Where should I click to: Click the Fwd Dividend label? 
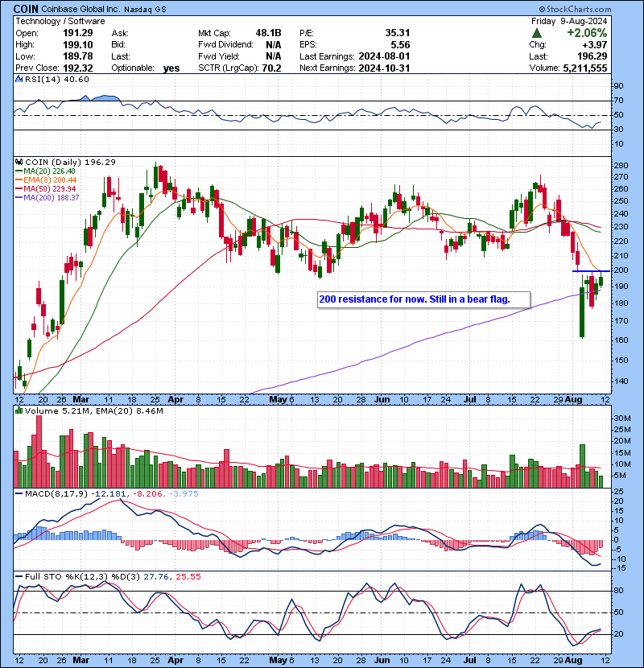(x=225, y=45)
